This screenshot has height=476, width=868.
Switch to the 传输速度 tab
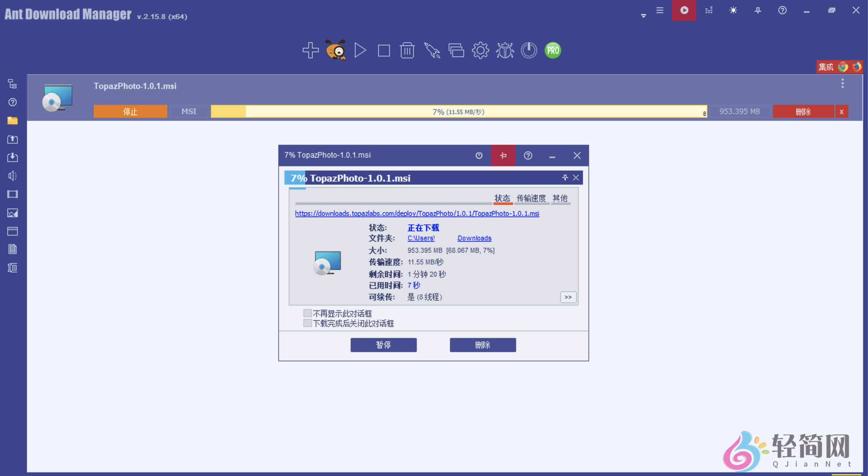531,198
